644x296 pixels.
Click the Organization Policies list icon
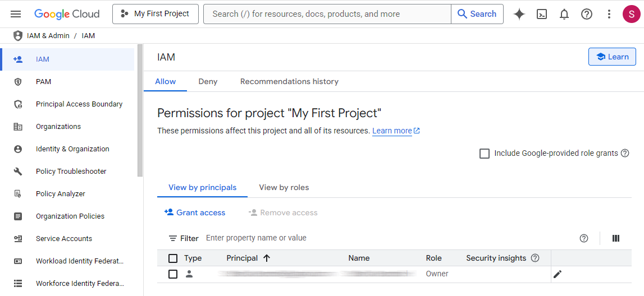[x=17, y=216]
